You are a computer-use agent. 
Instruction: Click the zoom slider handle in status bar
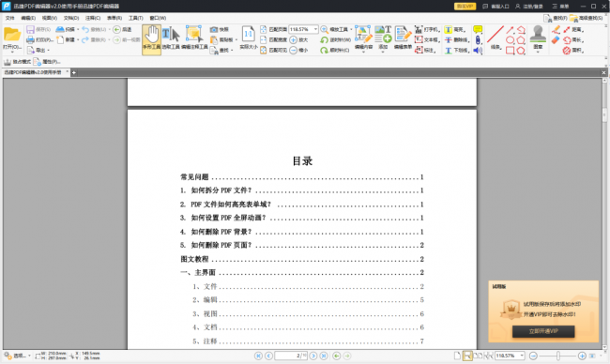tap(558, 356)
